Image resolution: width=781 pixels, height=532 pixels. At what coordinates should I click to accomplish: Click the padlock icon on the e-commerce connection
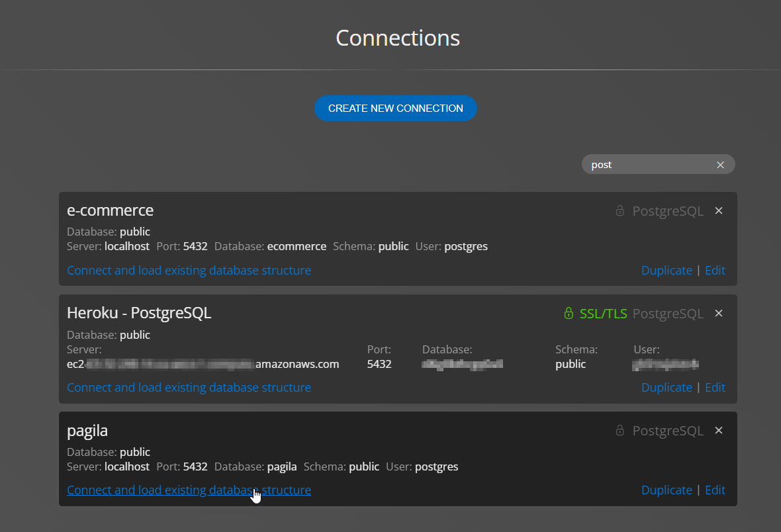tap(620, 210)
